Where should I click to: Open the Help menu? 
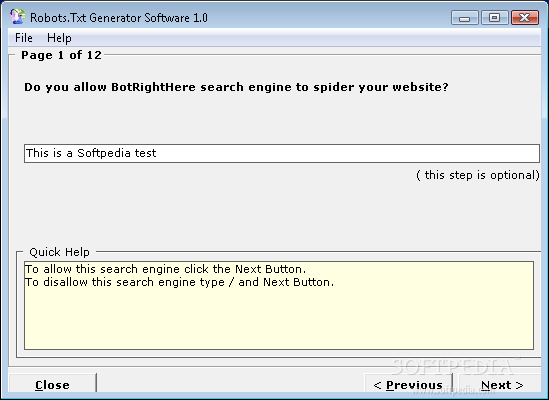[59, 38]
